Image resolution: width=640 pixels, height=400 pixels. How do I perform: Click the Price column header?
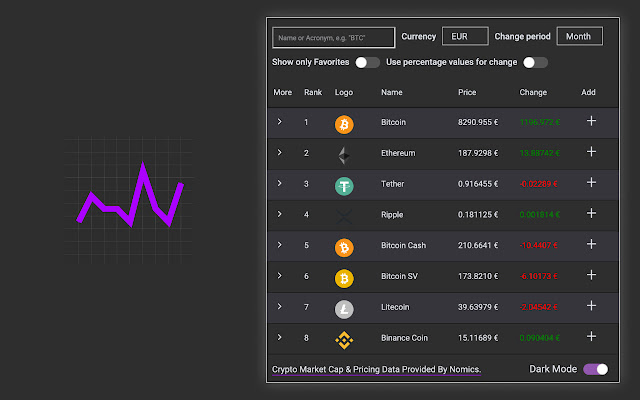point(467,92)
